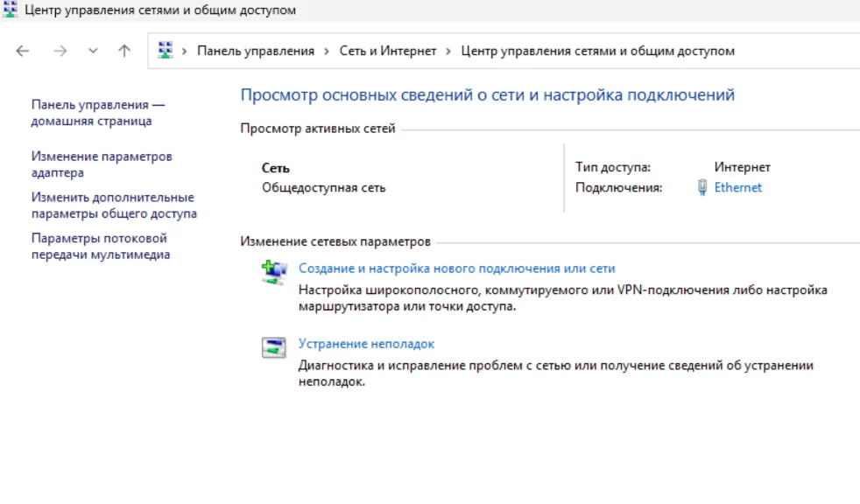Image resolution: width=860 pixels, height=504 pixels.
Task: Select the Панель управления breadcrumb item
Action: 255,51
